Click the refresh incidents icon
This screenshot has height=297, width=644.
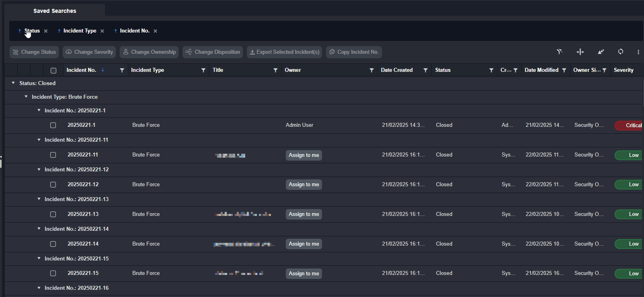click(621, 52)
